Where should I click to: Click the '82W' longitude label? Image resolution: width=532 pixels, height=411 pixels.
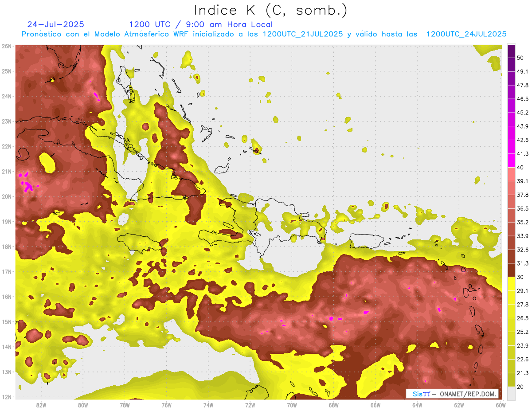(x=41, y=405)
